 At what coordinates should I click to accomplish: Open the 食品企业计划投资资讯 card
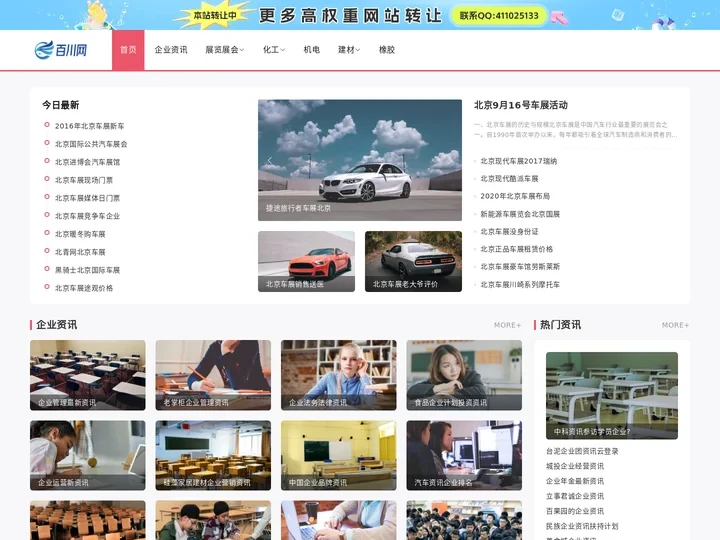tap(464, 375)
